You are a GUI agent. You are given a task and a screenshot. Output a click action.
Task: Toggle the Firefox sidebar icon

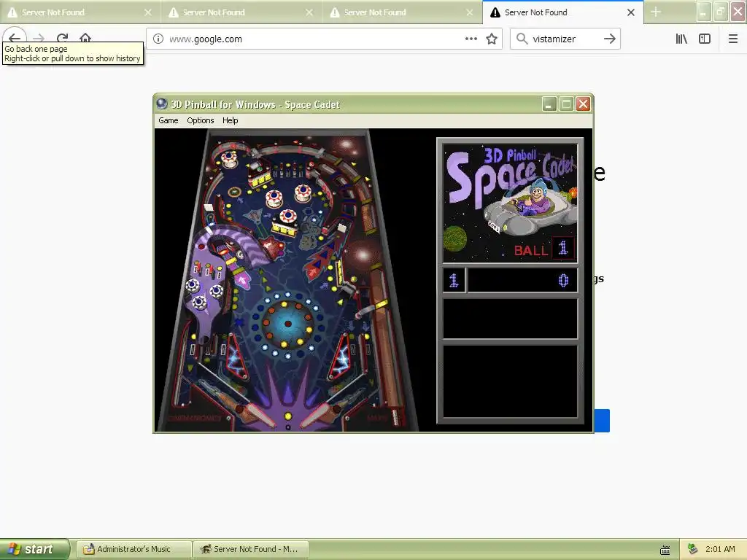pyautogui.click(x=705, y=39)
